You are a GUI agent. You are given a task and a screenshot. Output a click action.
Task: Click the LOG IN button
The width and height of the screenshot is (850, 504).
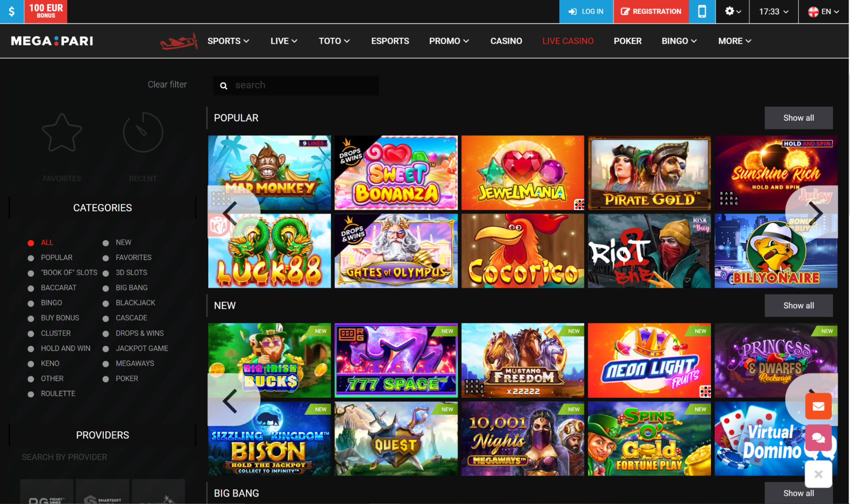[x=586, y=11]
